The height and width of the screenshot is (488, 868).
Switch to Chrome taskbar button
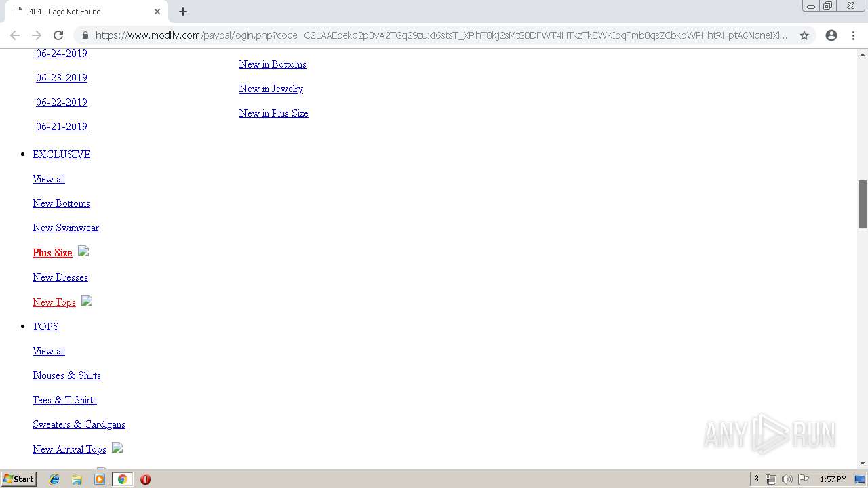point(122,479)
